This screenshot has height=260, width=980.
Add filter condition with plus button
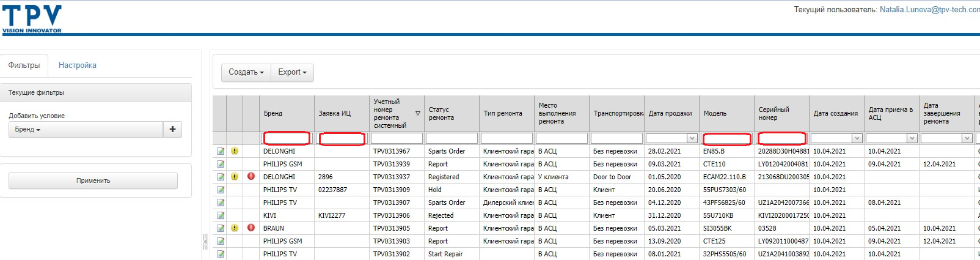(172, 129)
